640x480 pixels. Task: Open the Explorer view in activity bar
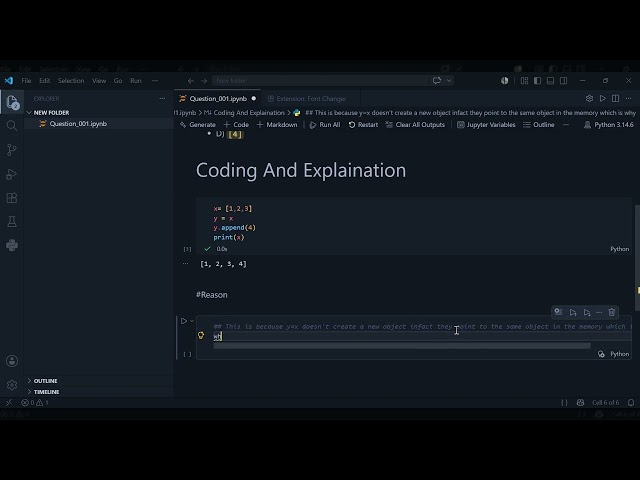tap(12, 102)
